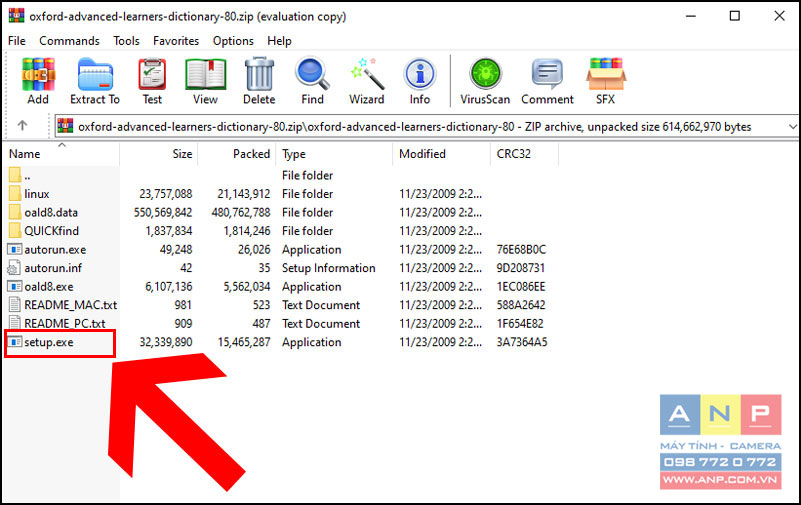Click the autorun.inf file icon
Screen dimensions: 801x505
(x=14, y=268)
